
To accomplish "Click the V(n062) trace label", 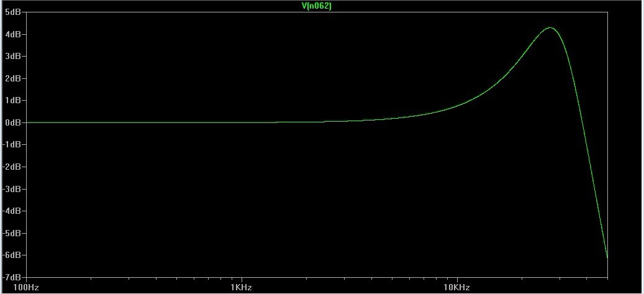I will [x=316, y=7].
